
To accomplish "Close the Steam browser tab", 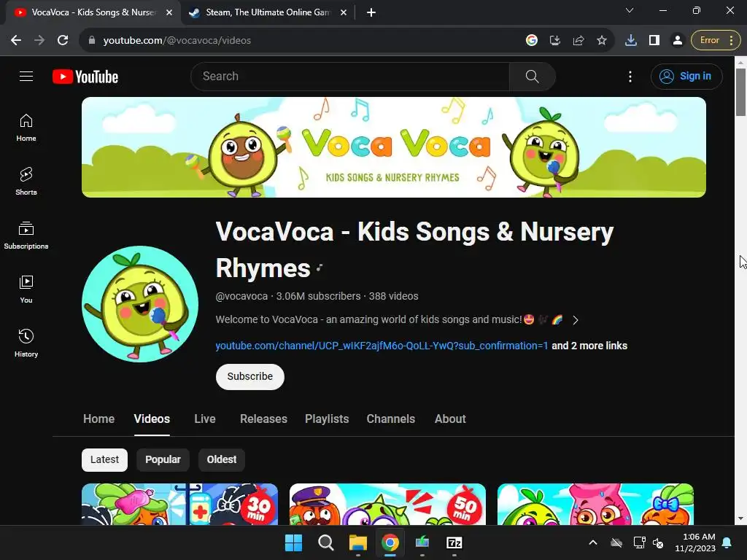I will [344, 12].
